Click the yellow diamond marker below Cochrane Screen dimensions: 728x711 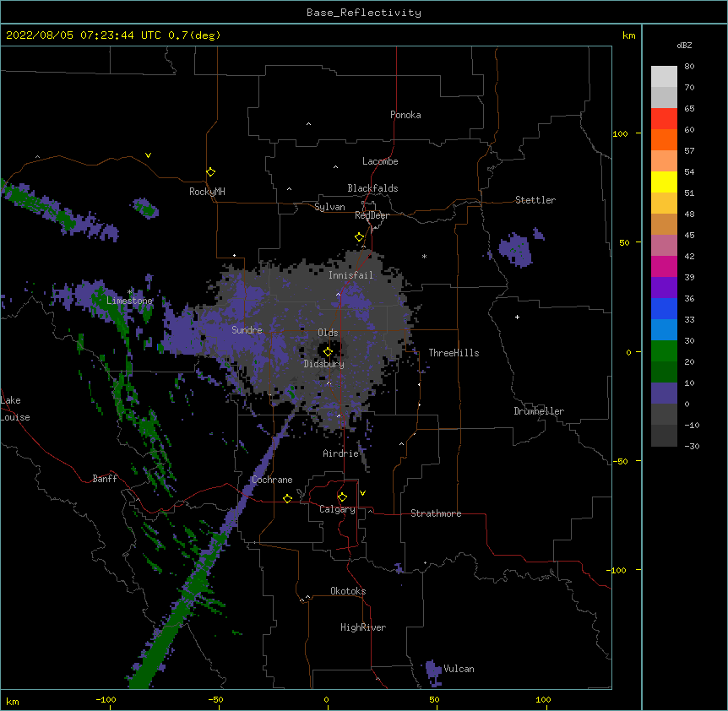pyautogui.click(x=287, y=498)
